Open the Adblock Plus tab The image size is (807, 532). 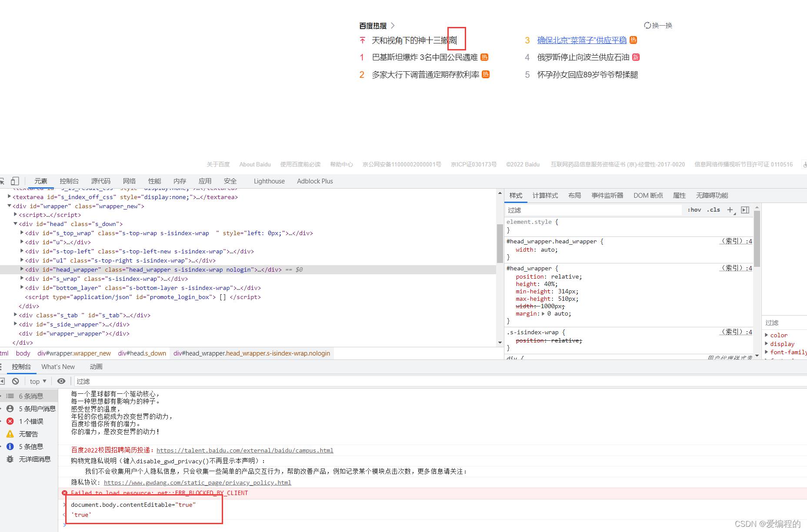coord(315,181)
